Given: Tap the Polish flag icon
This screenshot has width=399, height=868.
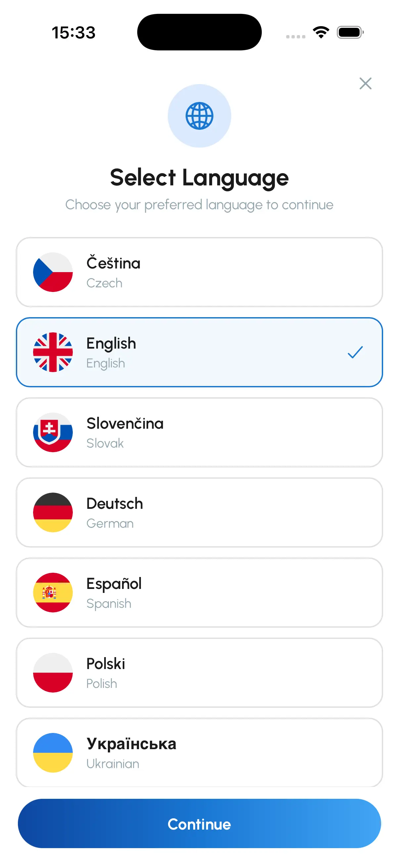Looking at the screenshot, I should point(53,673).
